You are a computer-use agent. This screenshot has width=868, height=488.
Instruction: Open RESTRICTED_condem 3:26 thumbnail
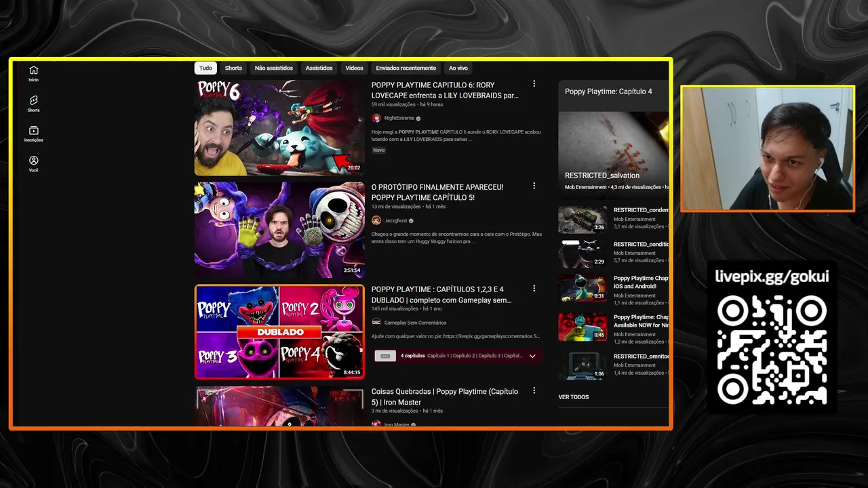[x=583, y=220]
